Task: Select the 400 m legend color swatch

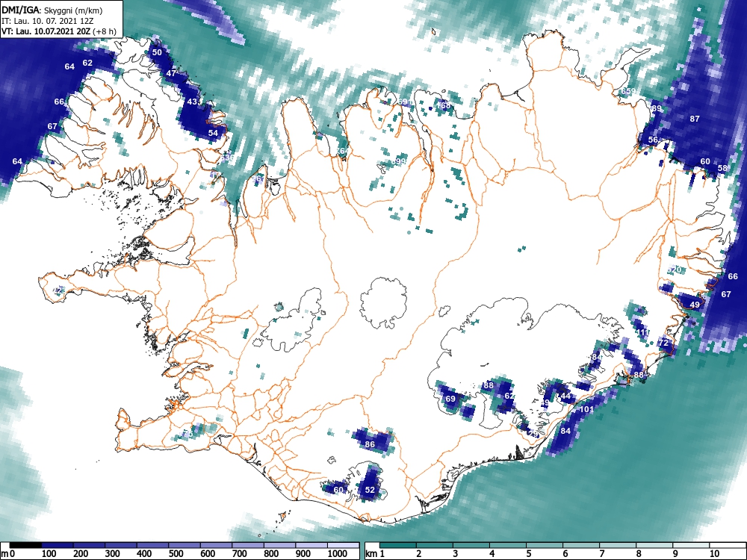Action: [x=153, y=545]
